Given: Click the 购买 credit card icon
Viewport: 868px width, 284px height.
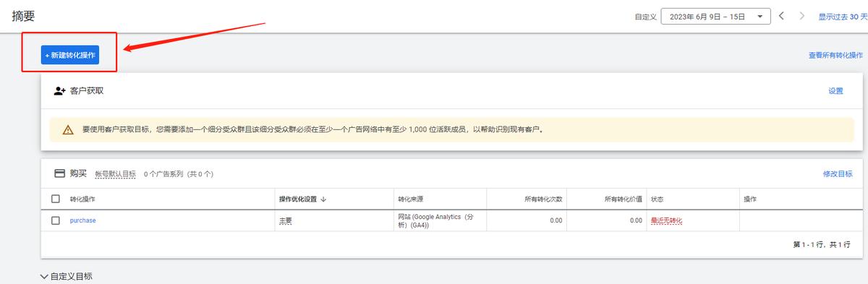Looking at the screenshot, I should click(60, 173).
